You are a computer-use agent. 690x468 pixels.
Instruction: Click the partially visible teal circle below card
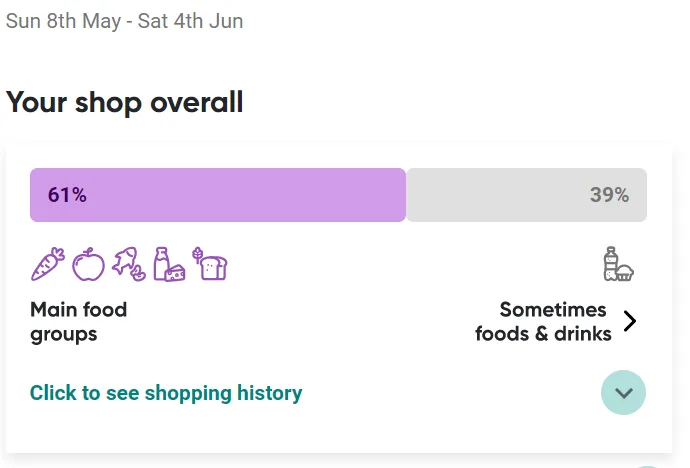click(647, 466)
